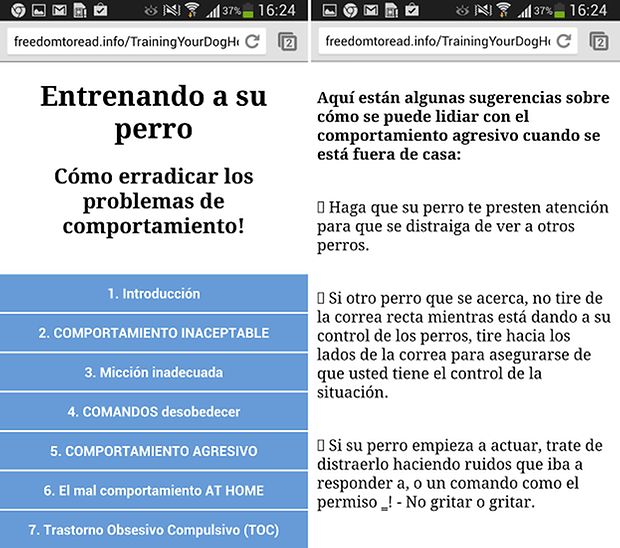Open the tab switcher in the right browser
The height and width of the screenshot is (548, 620).
(x=599, y=42)
